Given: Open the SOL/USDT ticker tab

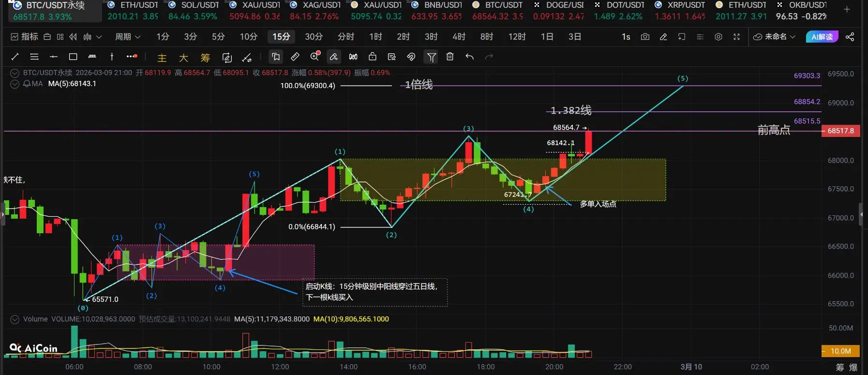Looking at the screenshot, I should pyautogui.click(x=193, y=11).
